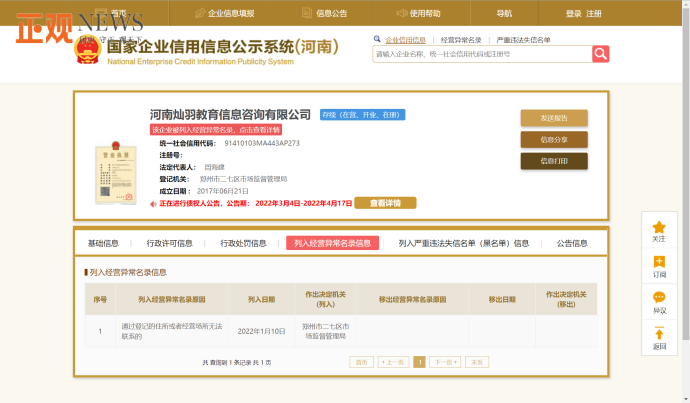The height and width of the screenshot is (403, 690).
Task: Click the red search magnifier button
Action: coord(601,54)
